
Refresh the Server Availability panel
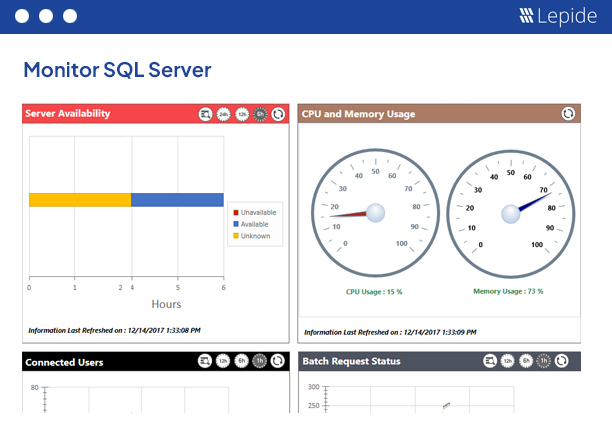tap(278, 114)
